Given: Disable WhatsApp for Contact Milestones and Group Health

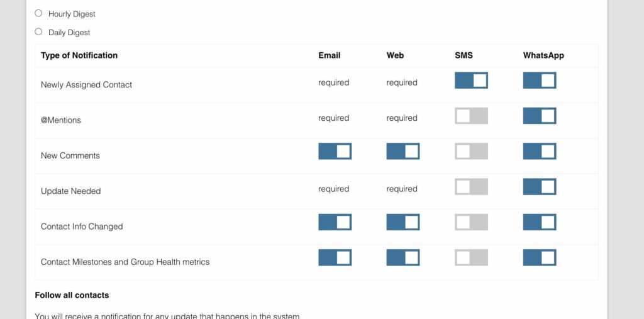Looking at the screenshot, I should (x=539, y=257).
